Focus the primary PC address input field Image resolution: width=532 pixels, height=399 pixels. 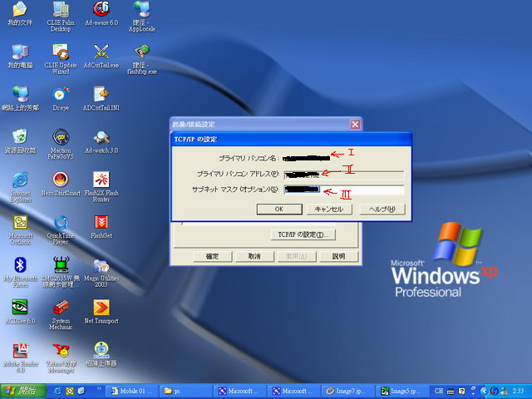(344, 175)
